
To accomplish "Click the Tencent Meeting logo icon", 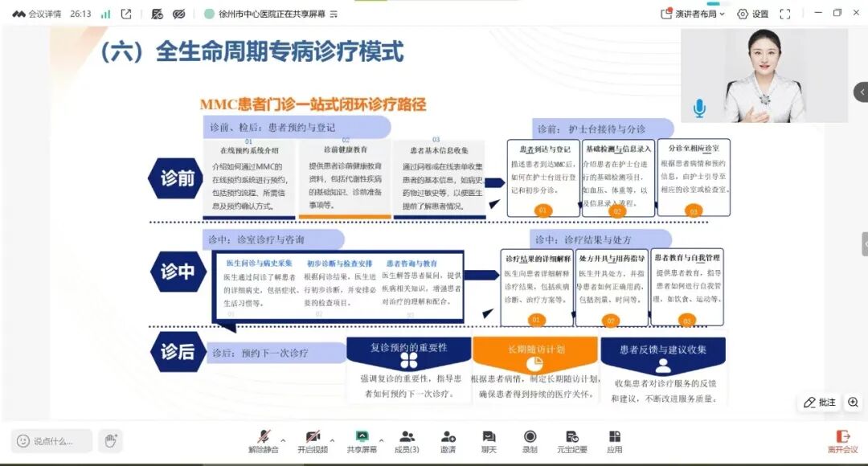I will tap(18, 14).
